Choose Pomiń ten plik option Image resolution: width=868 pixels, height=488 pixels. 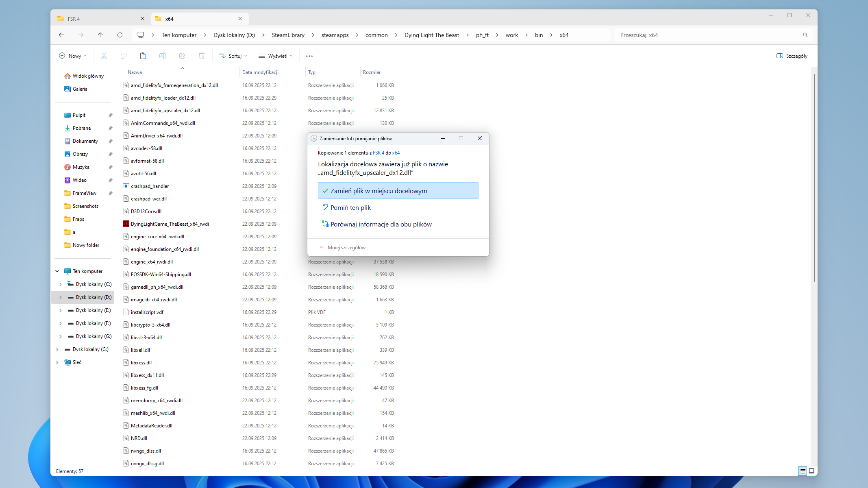point(398,207)
